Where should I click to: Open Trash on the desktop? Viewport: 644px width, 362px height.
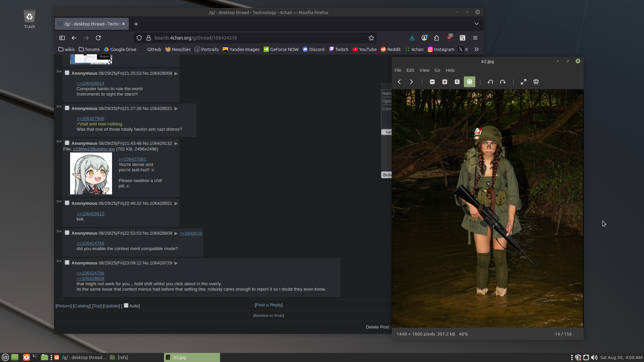30,19
